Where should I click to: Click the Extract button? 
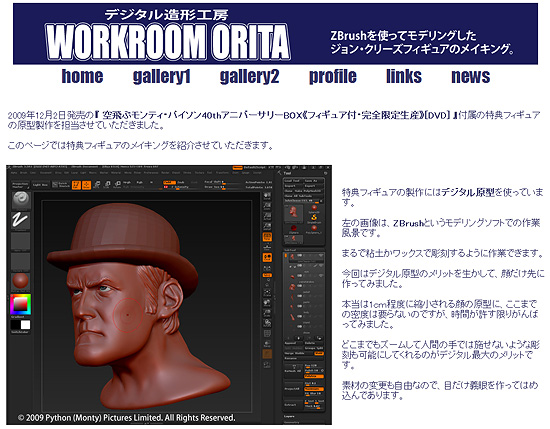tap(293, 405)
